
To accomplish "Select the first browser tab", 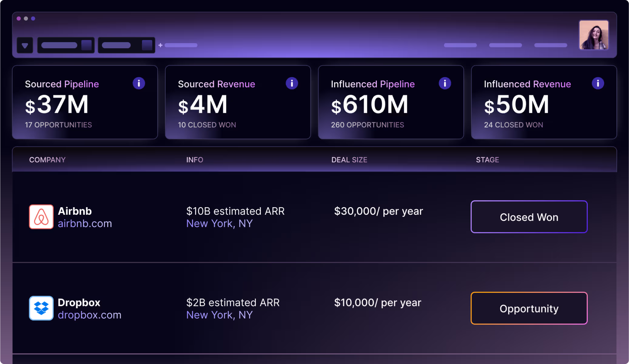I will (66, 45).
